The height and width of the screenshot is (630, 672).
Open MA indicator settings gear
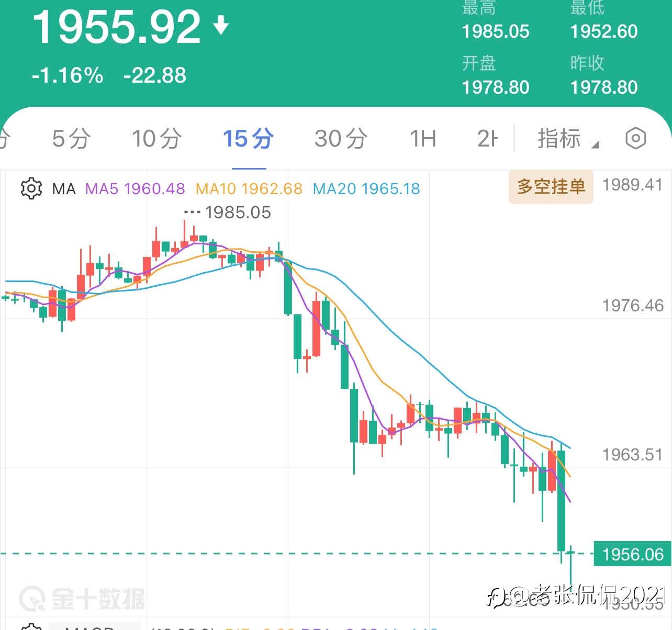coord(31,188)
